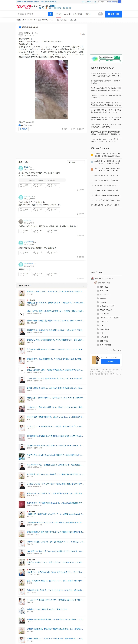Click the category search input field
The width and height of the screenshot is (138, 644).
pos(32,14)
